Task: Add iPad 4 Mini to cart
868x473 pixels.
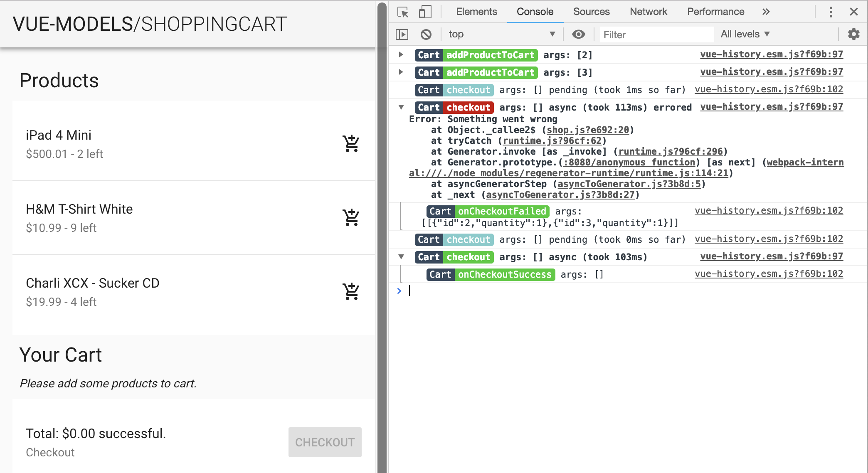Action: pyautogui.click(x=351, y=144)
